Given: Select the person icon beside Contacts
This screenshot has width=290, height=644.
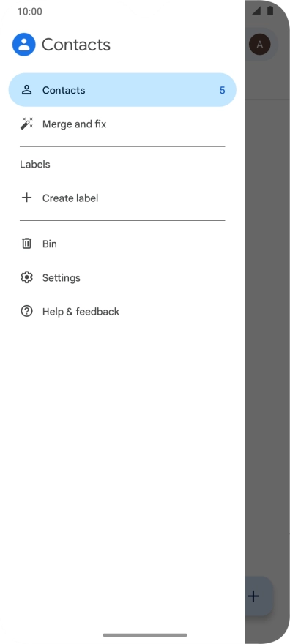Looking at the screenshot, I should [26, 90].
